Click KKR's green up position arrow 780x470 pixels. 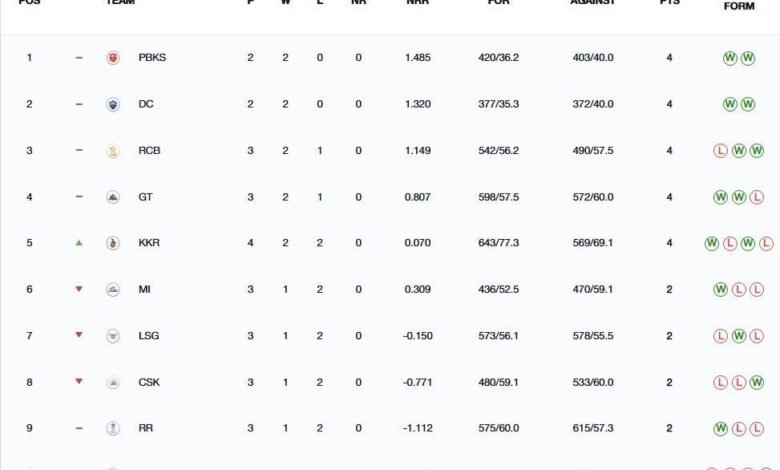(79, 243)
